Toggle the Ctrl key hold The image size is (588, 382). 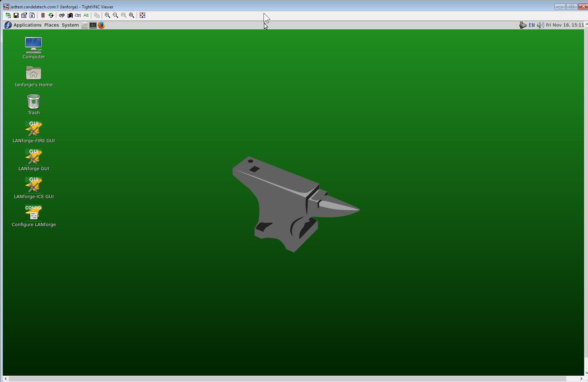pyautogui.click(x=78, y=15)
